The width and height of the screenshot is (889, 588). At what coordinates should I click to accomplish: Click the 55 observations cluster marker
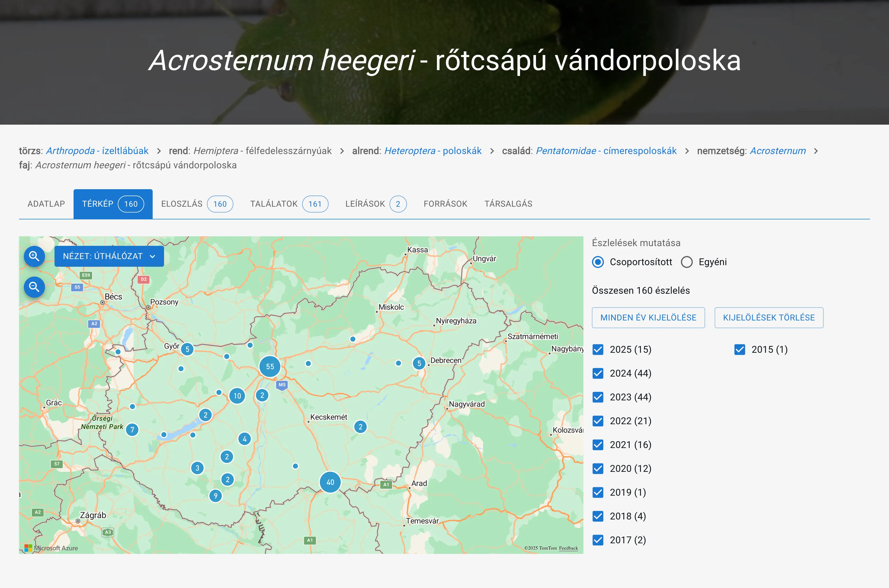pyautogui.click(x=270, y=367)
